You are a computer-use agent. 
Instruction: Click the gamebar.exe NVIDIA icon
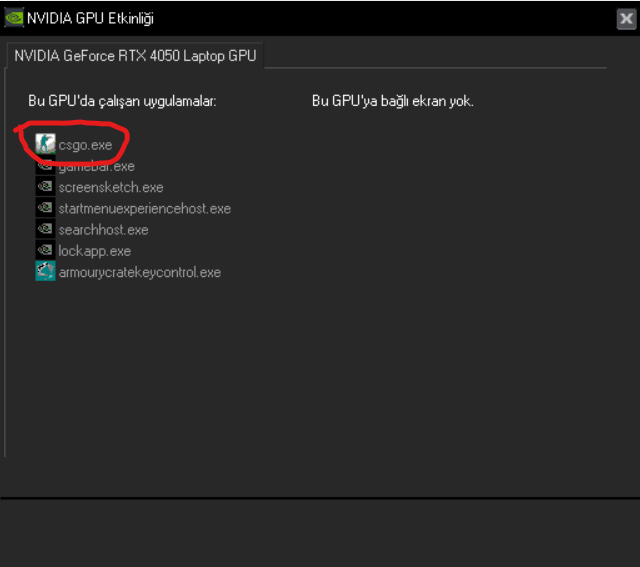click(x=45, y=166)
